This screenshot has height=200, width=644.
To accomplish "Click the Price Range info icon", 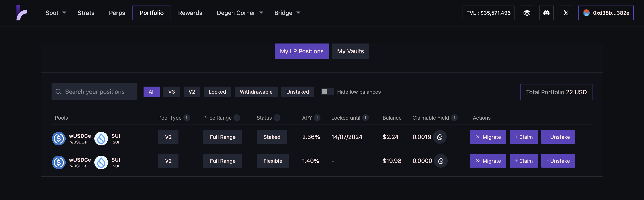I will [x=237, y=118].
